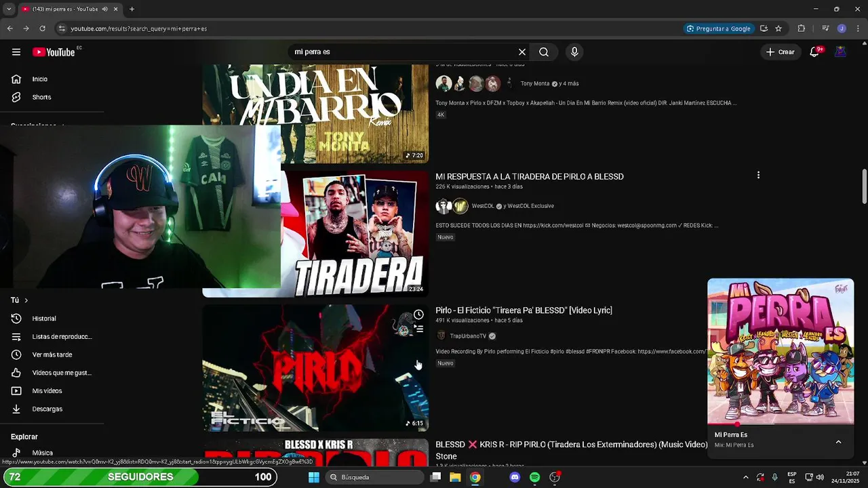Open the YouTube hamburger guide menu
Image resolution: width=868 pixels, height=488 pixels.
pos(16,52)
